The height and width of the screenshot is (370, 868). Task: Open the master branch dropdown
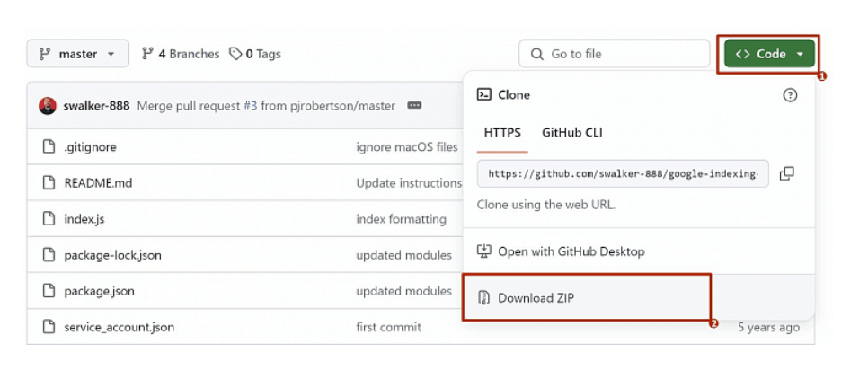[77, 54]
